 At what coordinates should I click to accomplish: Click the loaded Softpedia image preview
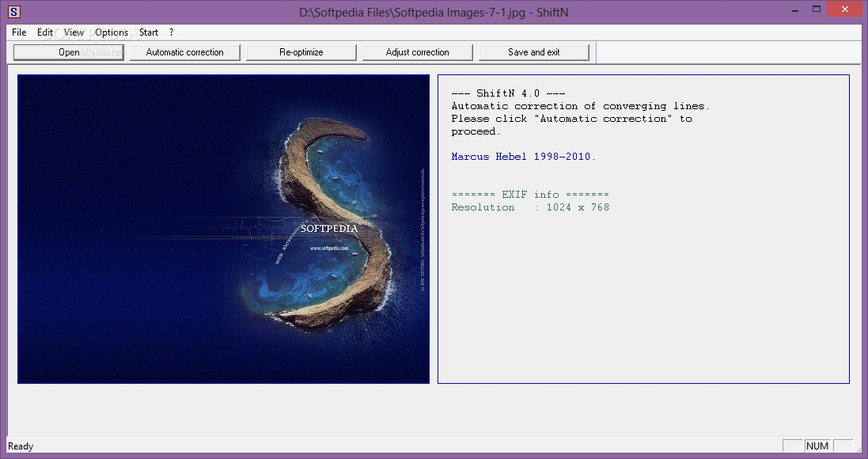(224, 229)
